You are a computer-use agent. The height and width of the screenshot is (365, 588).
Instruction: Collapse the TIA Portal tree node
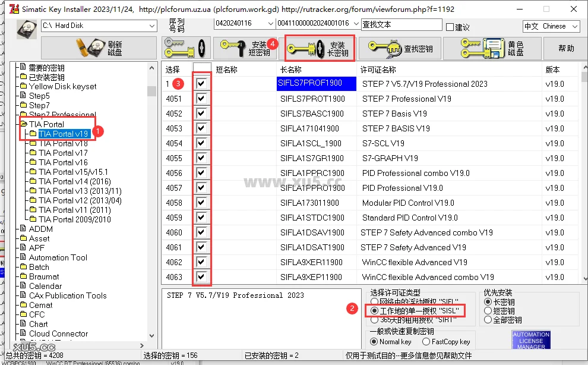pos(23,124)
